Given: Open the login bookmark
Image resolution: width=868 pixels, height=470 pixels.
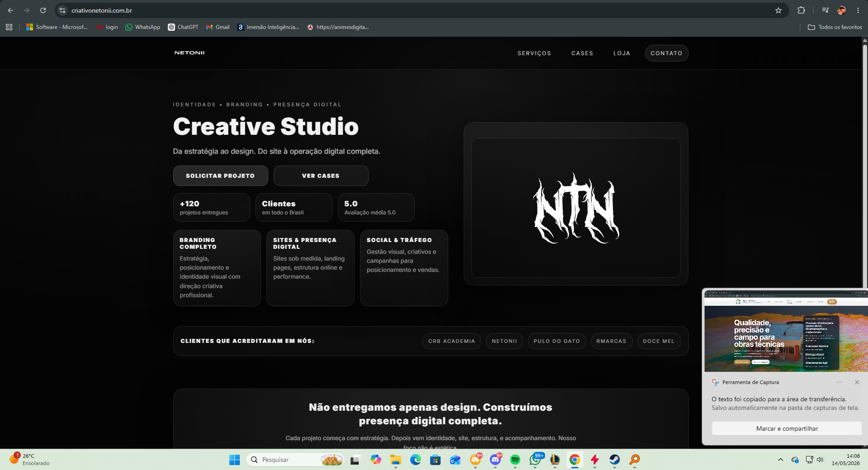Looking at the screenshot, I should click(x=107, y=27).
